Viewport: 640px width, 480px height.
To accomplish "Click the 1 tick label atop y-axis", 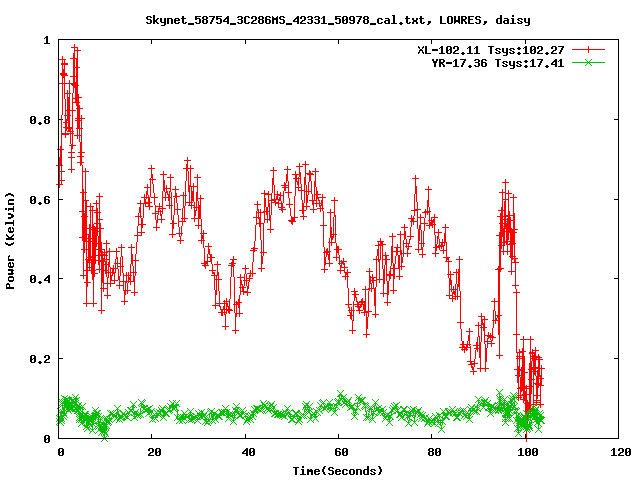I will click(x=48, y=40).
